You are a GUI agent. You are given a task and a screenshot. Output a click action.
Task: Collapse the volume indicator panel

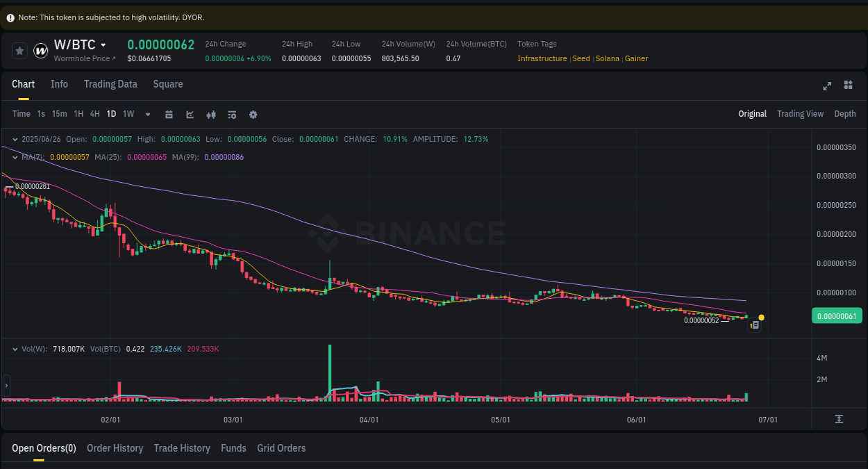(14, 348)
